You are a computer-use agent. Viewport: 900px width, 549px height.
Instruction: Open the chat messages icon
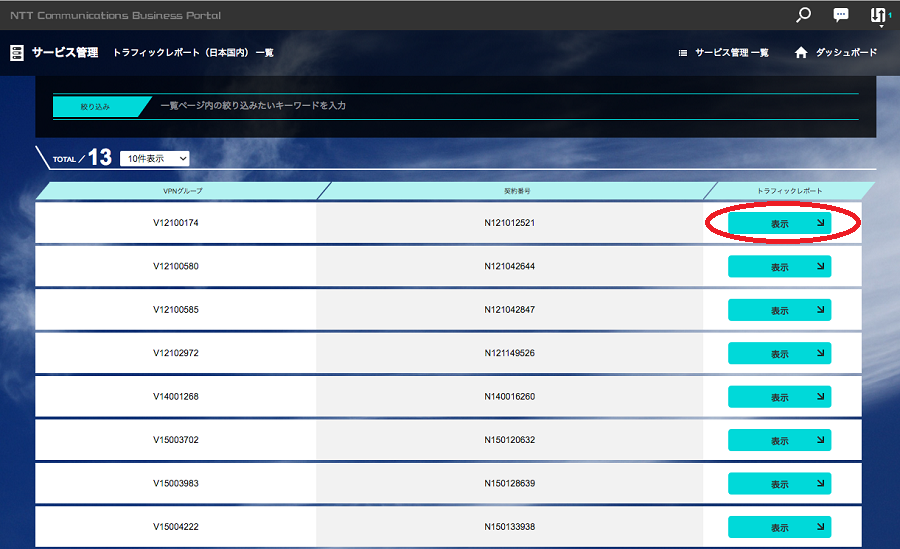(841, 15)
